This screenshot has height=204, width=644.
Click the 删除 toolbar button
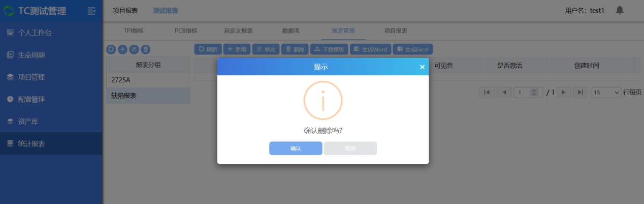[x=295, y=49]
